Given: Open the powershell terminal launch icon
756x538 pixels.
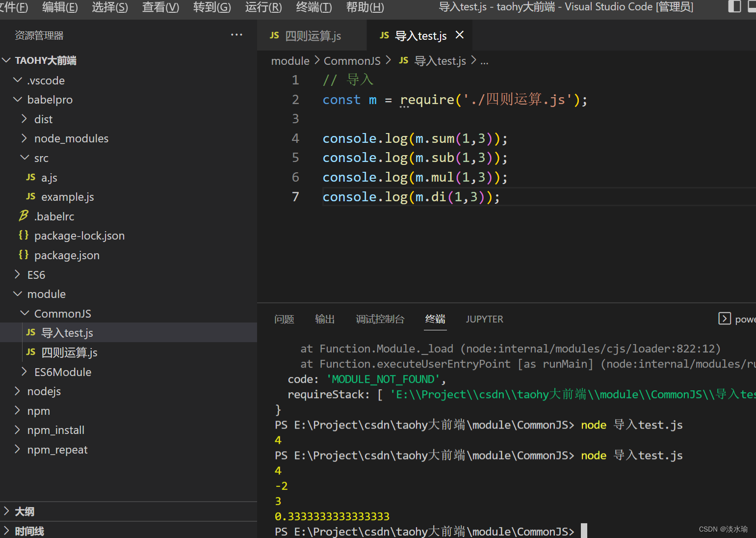Looking at the screenshot, I should pos(725,319).
